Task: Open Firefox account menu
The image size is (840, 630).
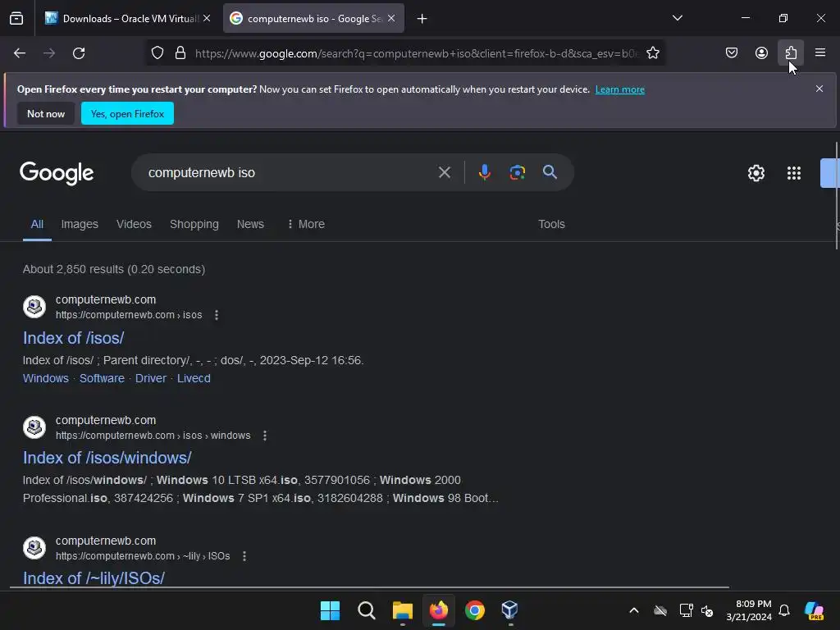Action: point(761,53)
